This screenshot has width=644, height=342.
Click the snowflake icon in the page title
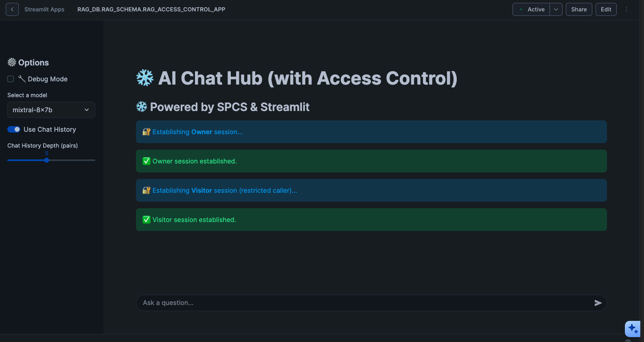pos(145,78)
